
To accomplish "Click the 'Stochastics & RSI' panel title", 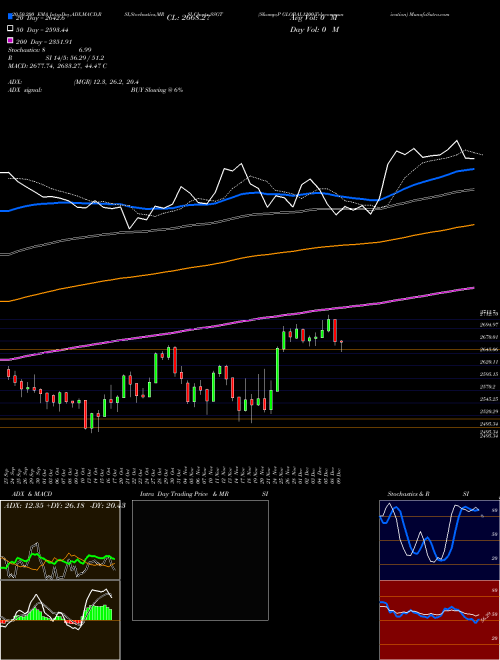I will 428,494.
